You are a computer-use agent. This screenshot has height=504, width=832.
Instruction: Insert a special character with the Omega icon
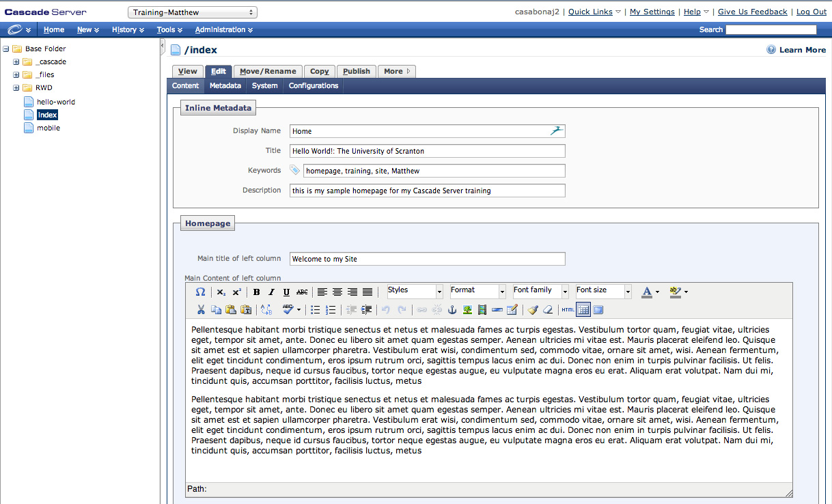point(200,292)
